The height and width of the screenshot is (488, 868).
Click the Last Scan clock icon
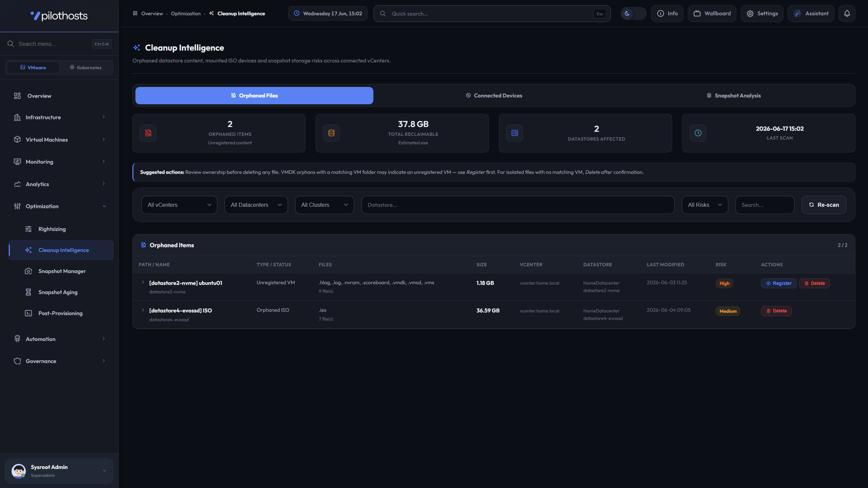(698, 133)
